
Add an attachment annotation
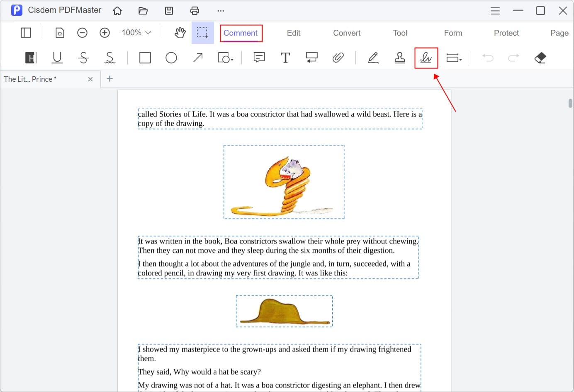(x=339, y=58)
